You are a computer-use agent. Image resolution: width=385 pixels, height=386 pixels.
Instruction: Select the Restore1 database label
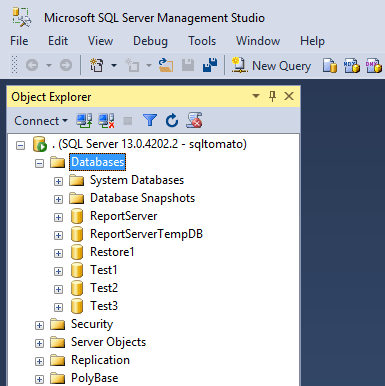112,252
